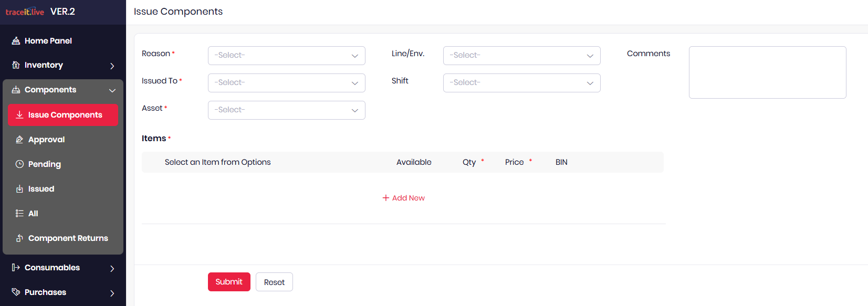
Task: Open the Asset select dropdown
Action: click(x=286, y=110)
